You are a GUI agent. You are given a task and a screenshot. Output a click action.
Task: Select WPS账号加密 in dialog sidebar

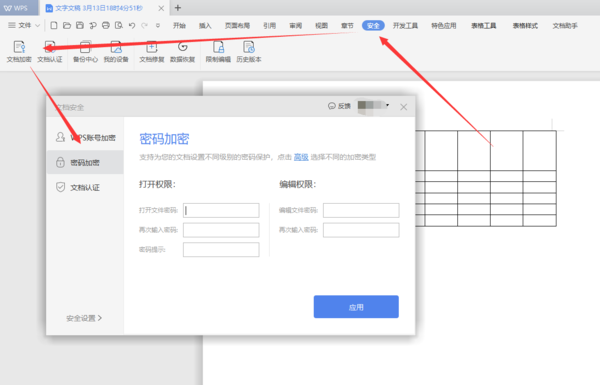pyautogui.click(x=85, y=137)
